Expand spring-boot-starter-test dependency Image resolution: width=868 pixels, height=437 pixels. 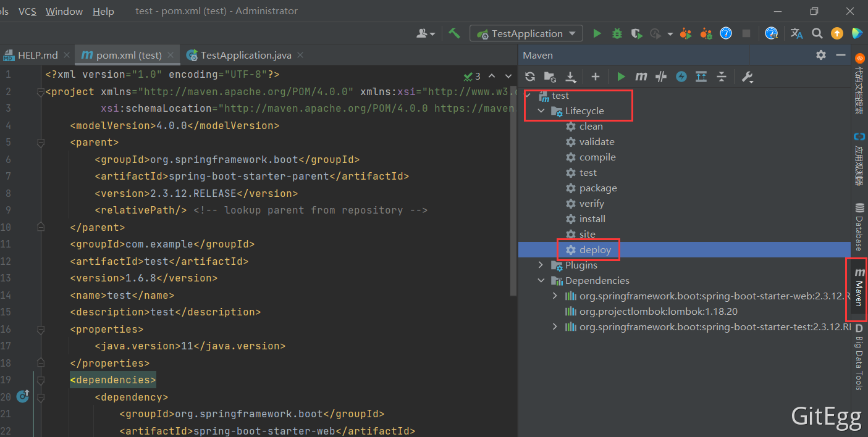click(555, 327)
